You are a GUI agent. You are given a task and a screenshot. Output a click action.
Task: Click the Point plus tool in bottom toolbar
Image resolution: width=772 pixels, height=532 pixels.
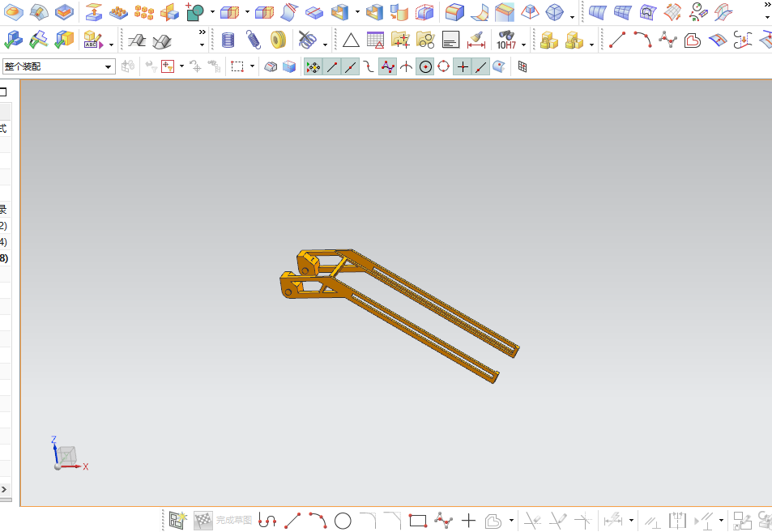coord(469,520)
